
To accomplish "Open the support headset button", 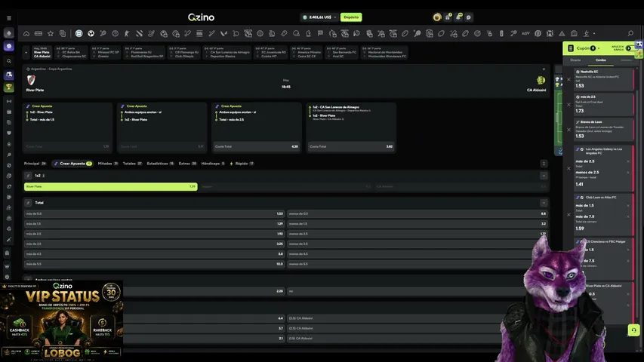I will click(x=633, y=330).
